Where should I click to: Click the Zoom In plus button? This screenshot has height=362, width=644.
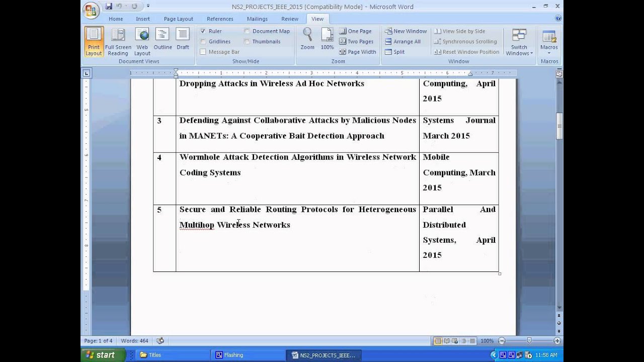click(x=557, y=341)
